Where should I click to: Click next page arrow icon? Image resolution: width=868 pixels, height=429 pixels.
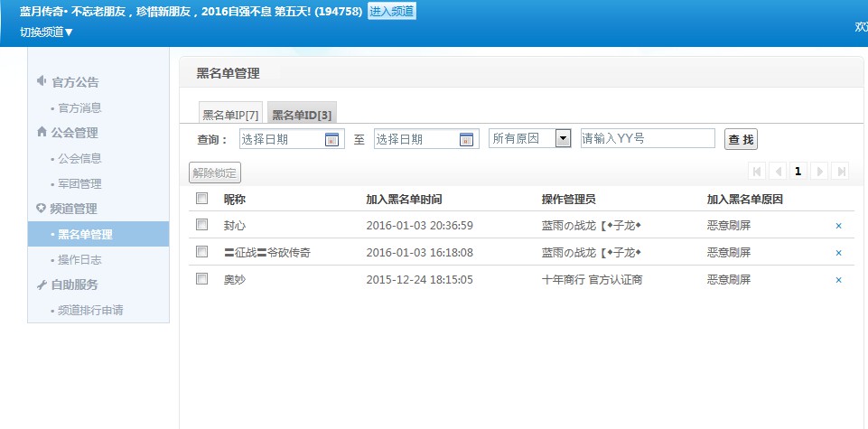click(x=819, y=172)
